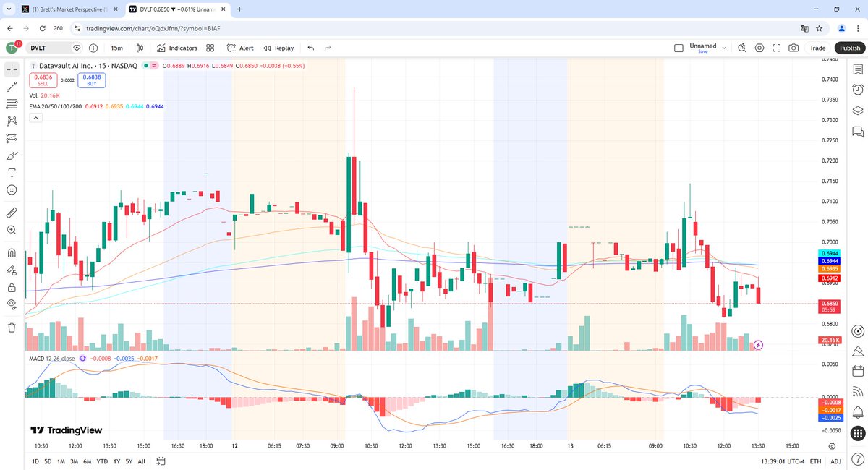Add symbol to compare with plus icon

(93, 48)
